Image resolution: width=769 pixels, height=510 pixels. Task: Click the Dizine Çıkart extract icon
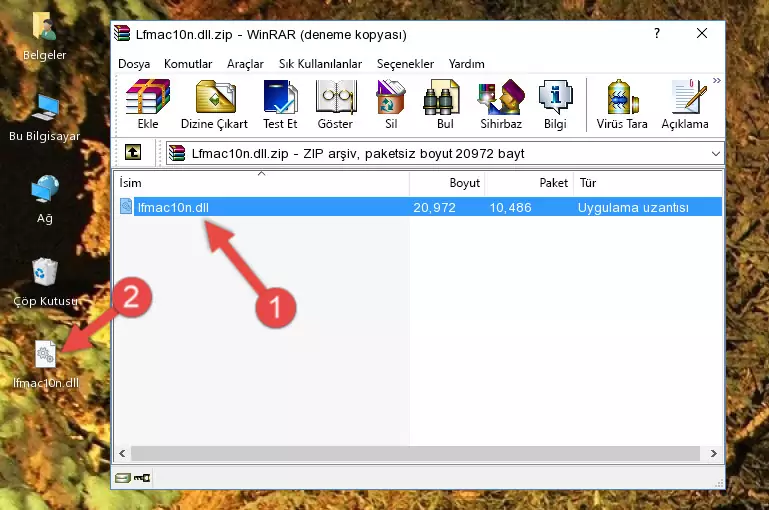pyautogui.click(x=214, y=104)
